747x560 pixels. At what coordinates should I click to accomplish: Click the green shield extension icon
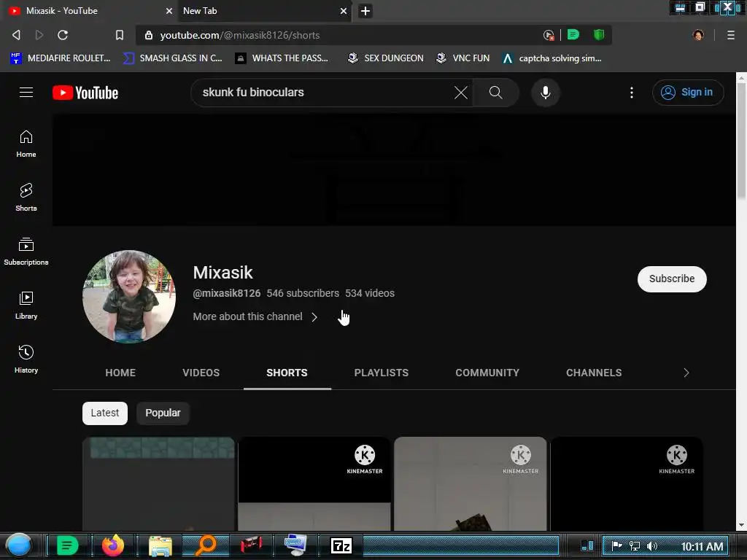599,35
